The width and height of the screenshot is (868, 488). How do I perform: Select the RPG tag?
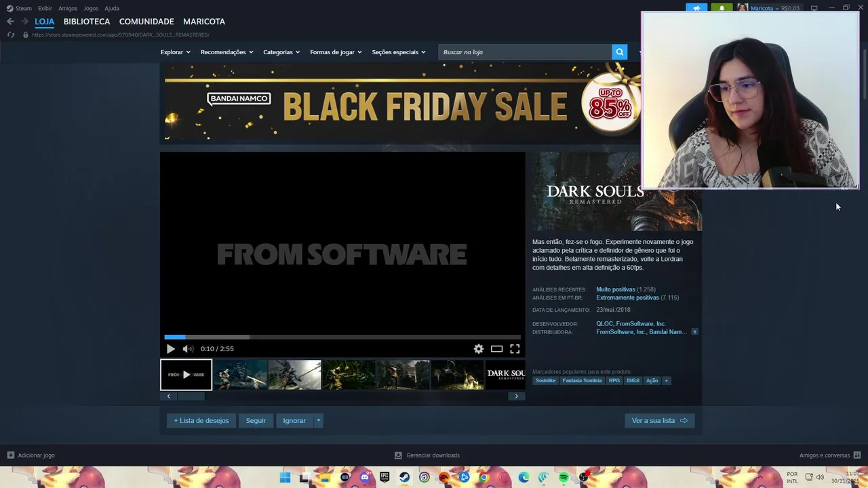point(614,381)
